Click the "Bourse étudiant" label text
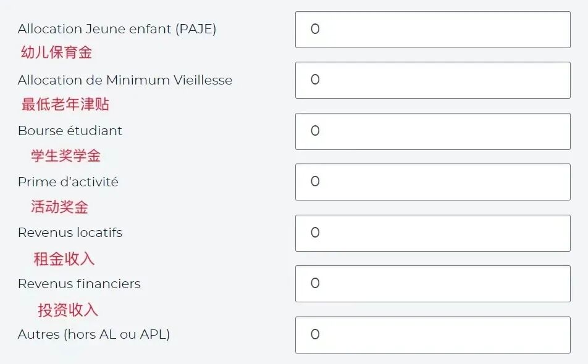The height and width of the screenshot is (364, 588). point(70,131)
